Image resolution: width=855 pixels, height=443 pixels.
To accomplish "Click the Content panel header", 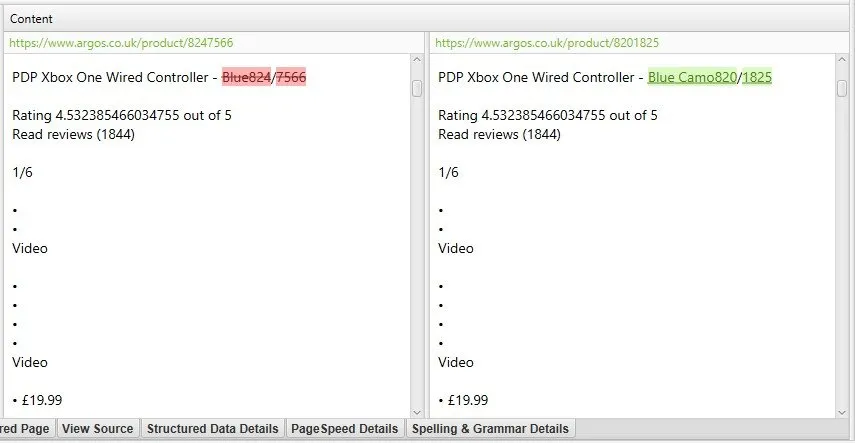I will [427, 19].
